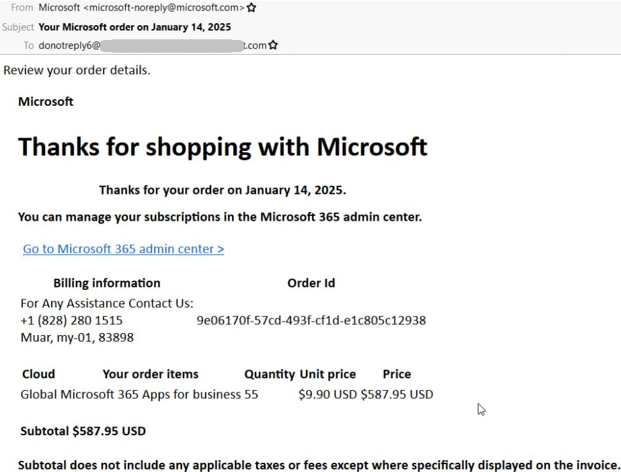
Task: Click the To field label
Action: point(28,45)
